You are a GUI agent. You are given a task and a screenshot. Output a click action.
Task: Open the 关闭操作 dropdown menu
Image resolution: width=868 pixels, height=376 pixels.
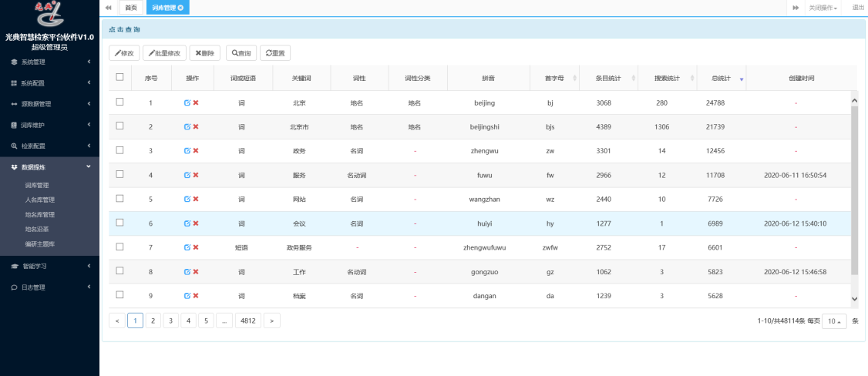823,8
